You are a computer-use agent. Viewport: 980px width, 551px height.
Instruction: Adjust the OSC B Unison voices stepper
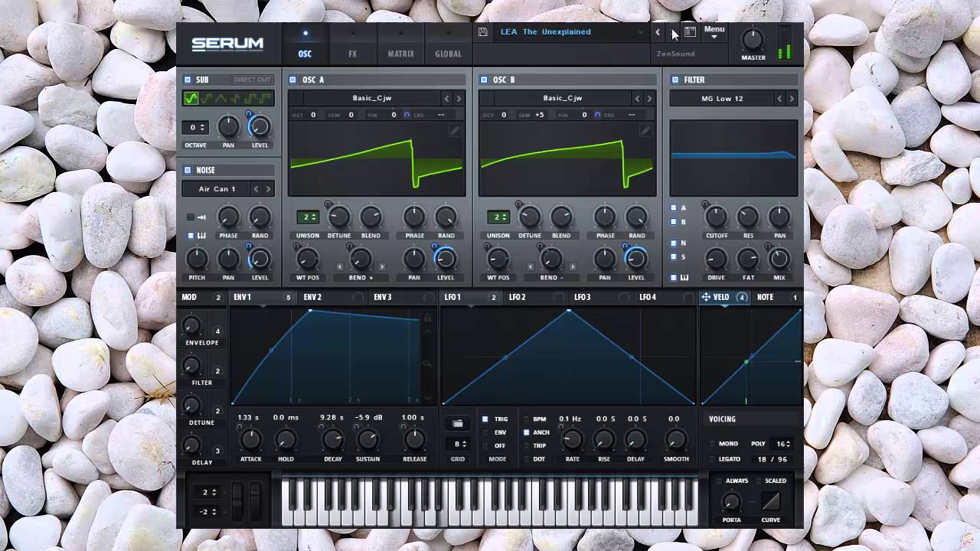(x=498, y=217)
